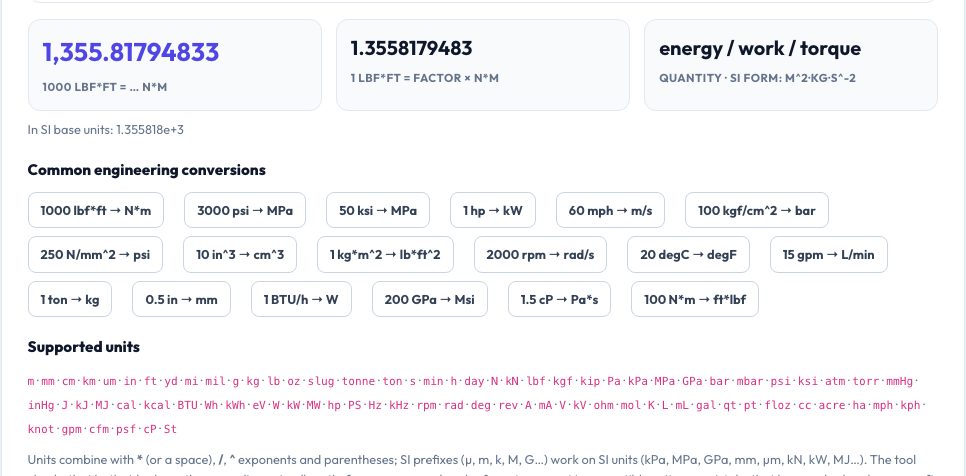Select the 60 mph → m/s conversion
Viewport: 966px width, 476px height.
coord(610,211)
